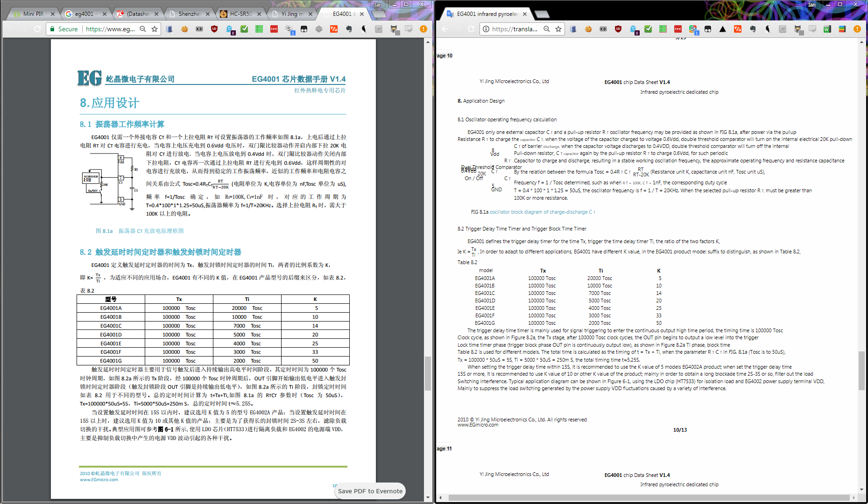Click the green checkmark extension in the PDF window
The width and height of the screenshot is (868, 504).
(244, 29)
